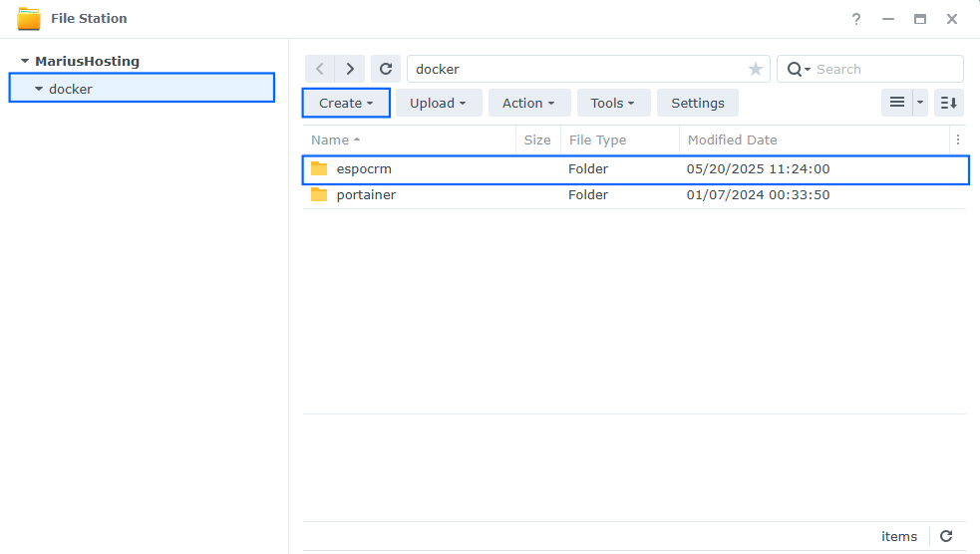Click the File Station app icon
Viewport: 980px width, 554px height.
point(29,19)
